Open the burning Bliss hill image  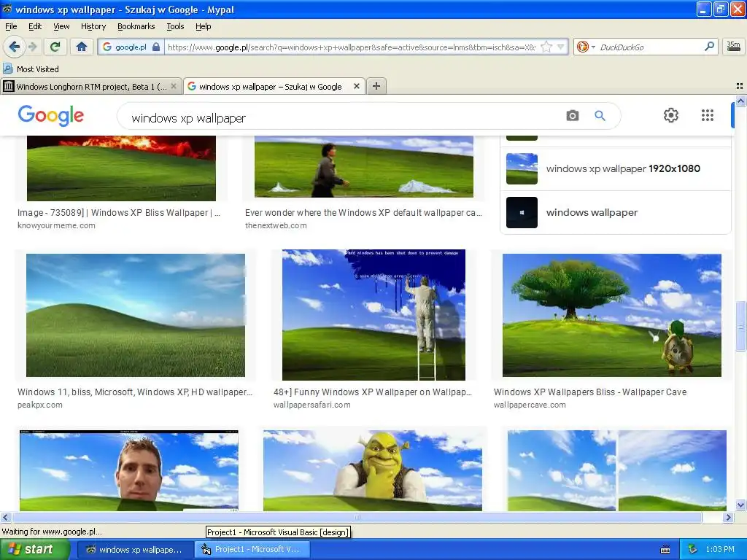pos(122,168)
